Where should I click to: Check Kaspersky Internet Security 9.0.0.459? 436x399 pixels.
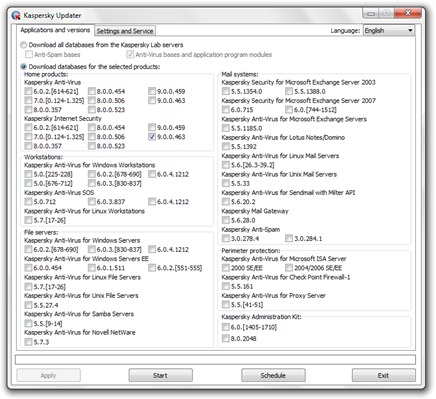(152, 127)
